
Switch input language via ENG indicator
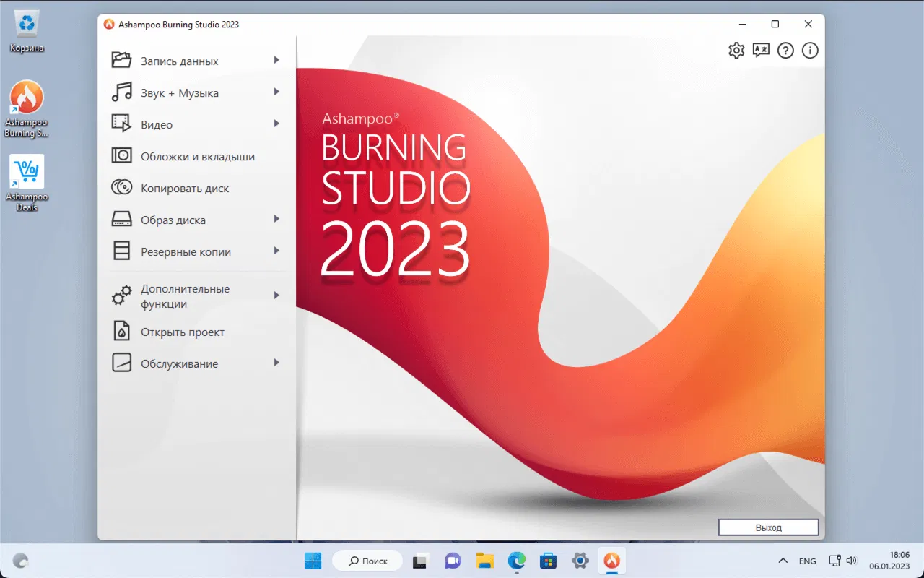point(808,561)
